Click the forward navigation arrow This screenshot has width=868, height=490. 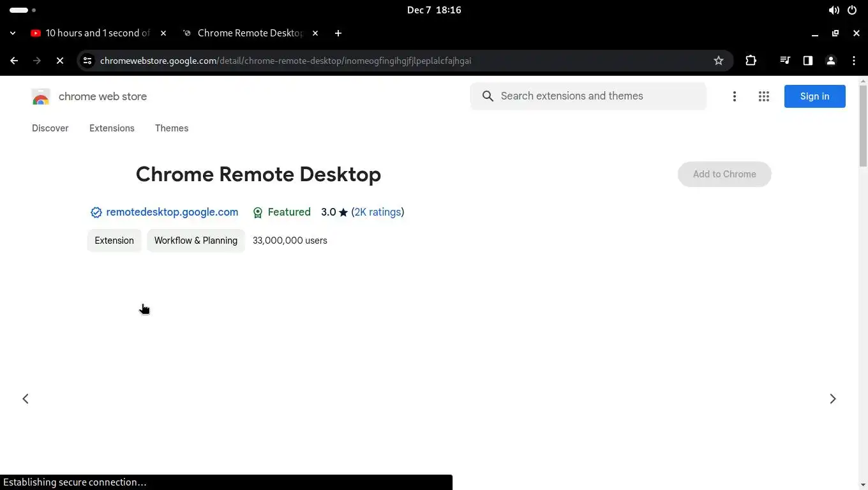[x=37, y=61]
